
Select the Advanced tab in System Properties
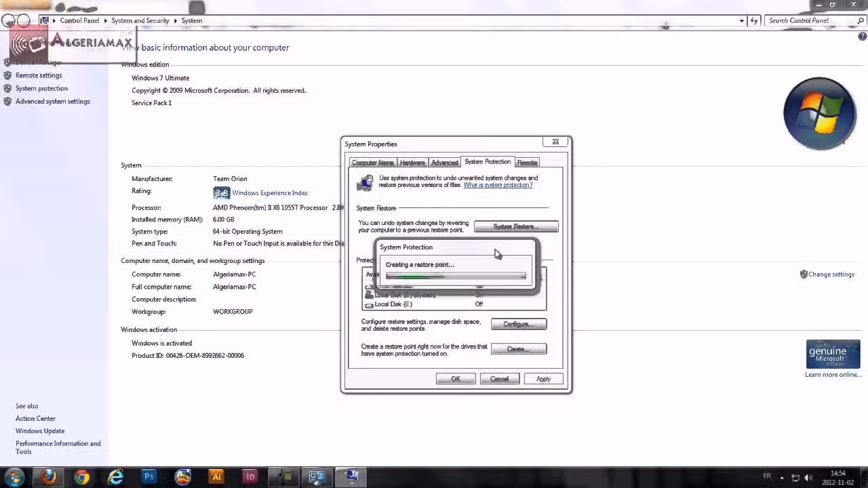coord(444,163)
